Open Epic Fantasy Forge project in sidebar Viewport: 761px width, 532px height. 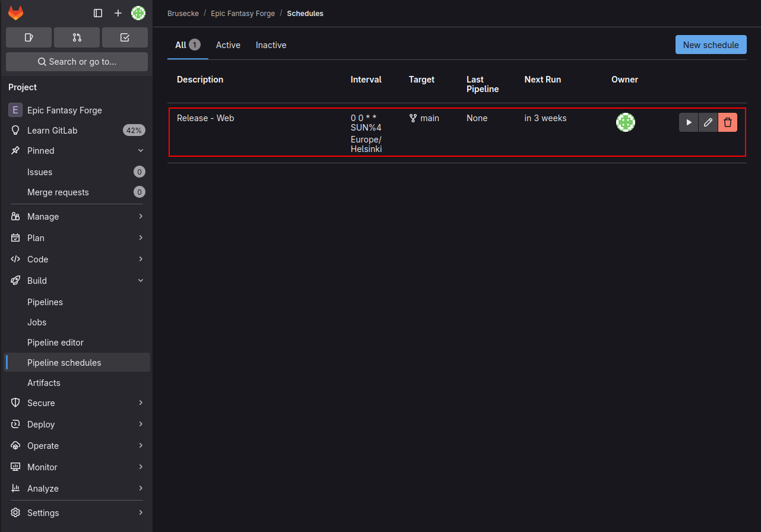tap(77, 110)
